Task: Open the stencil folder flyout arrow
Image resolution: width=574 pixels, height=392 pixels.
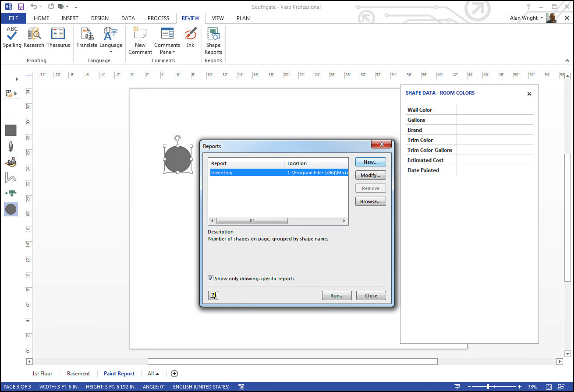Action: pyautogui.click(x=15, y=93)
